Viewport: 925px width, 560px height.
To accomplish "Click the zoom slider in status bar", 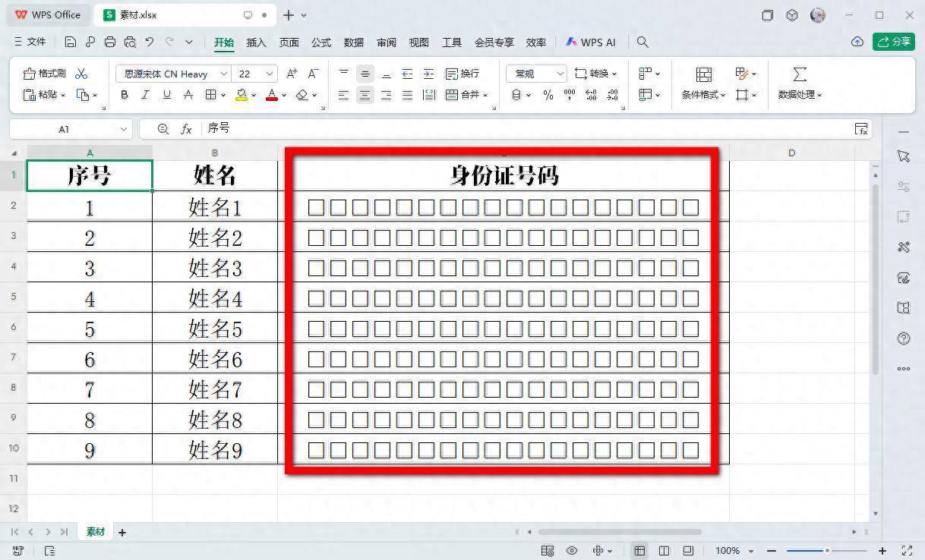I will [826, 550].
